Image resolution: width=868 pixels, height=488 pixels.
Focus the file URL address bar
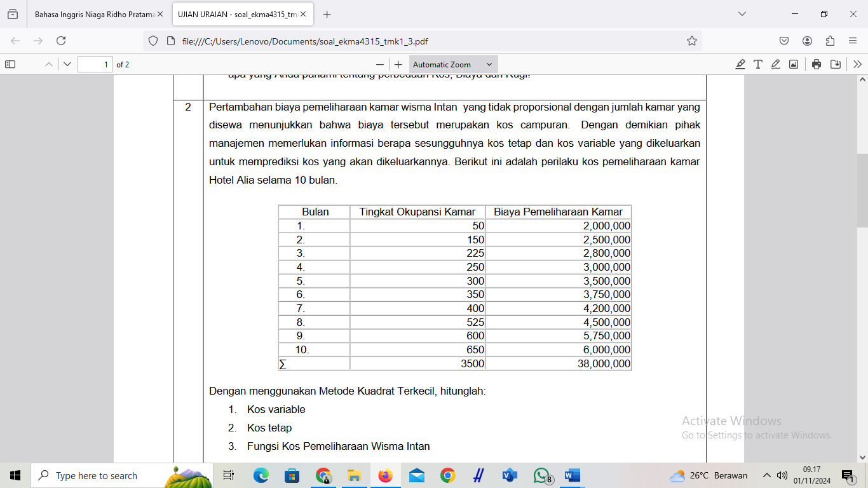[x=423, y=41]
